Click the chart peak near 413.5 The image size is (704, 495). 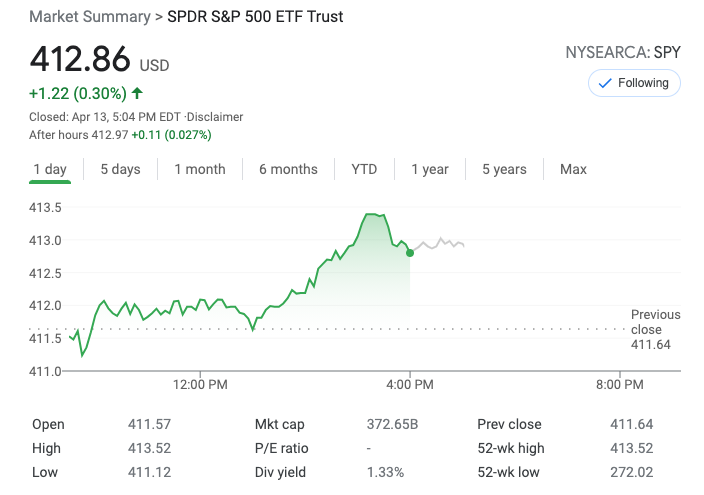pyautogui.click(x=374, y=214)
